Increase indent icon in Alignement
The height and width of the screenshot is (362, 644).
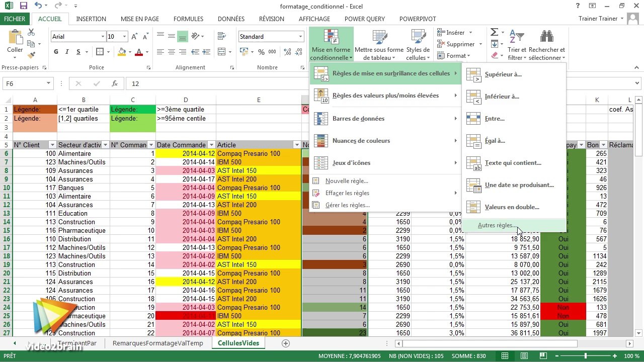(x=207, y=52)
